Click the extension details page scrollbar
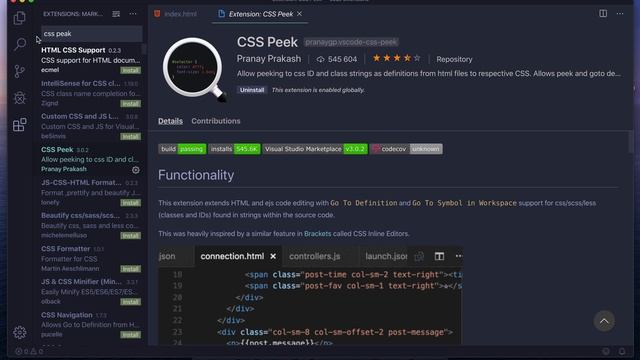 (631, 142)
